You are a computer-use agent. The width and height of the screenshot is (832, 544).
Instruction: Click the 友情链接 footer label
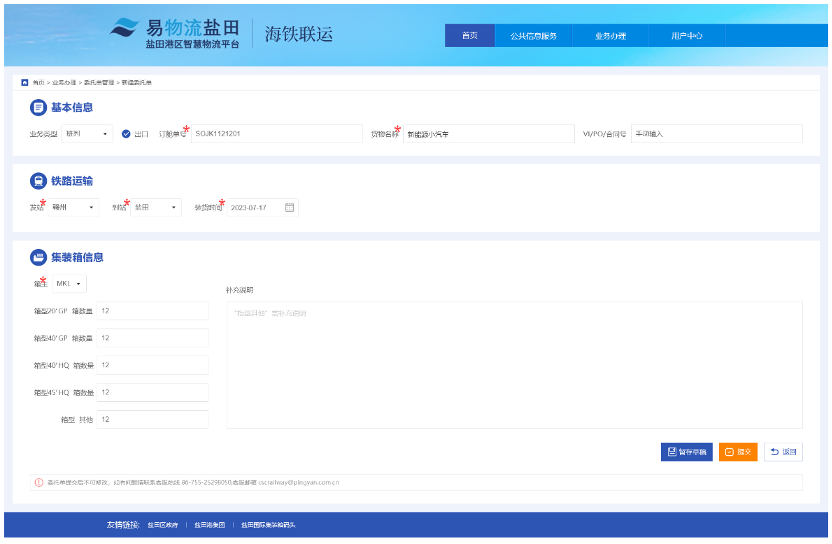[x=123, y=525]
